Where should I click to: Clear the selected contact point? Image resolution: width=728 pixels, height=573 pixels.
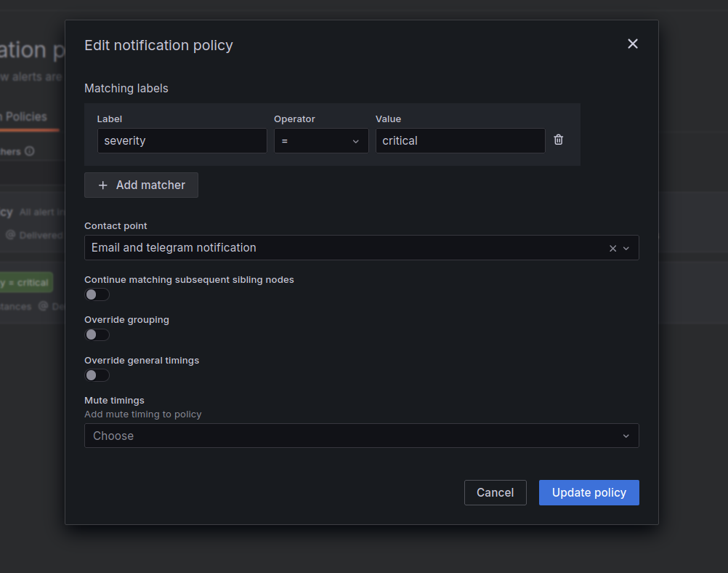[613, 248]
